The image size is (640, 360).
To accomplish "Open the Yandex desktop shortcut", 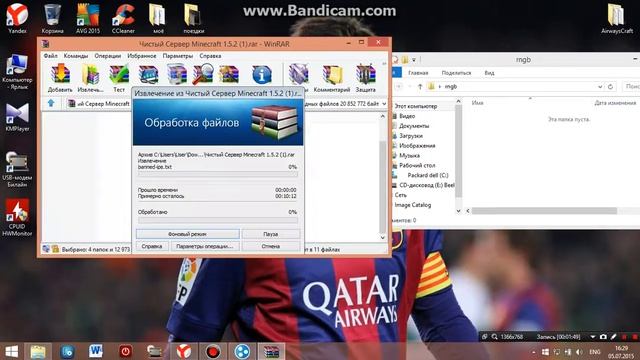I will coord(17,18).
